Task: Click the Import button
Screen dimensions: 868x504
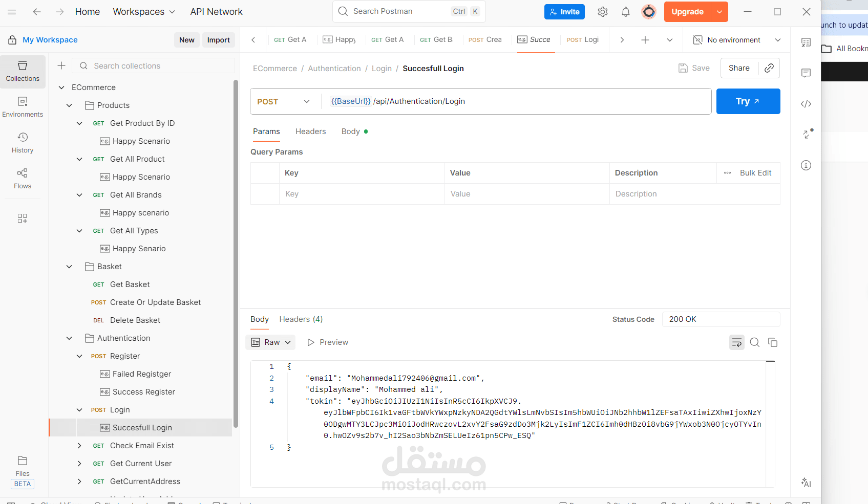Action: [219, 40]
